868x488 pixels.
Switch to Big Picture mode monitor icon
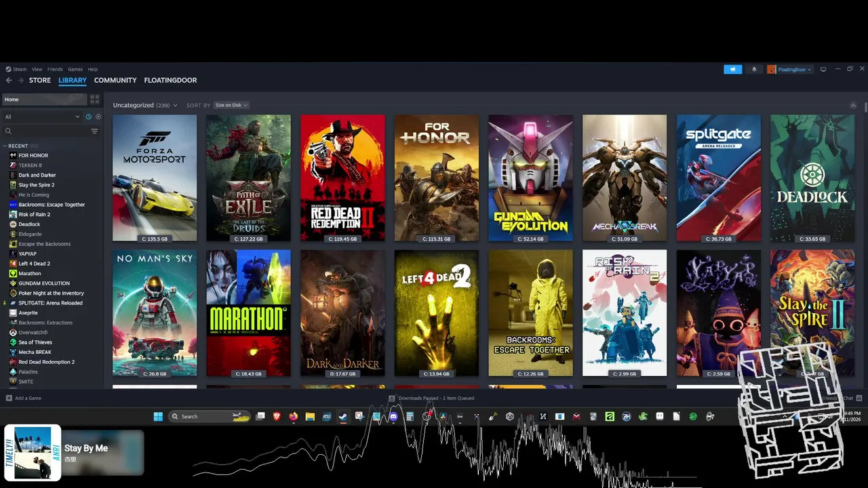pos(823,69)
